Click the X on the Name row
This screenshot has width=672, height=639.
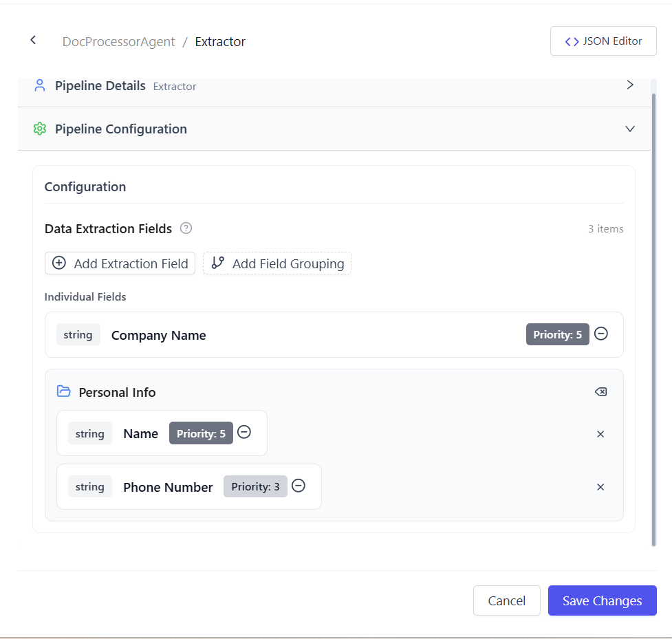click(600, 434)
